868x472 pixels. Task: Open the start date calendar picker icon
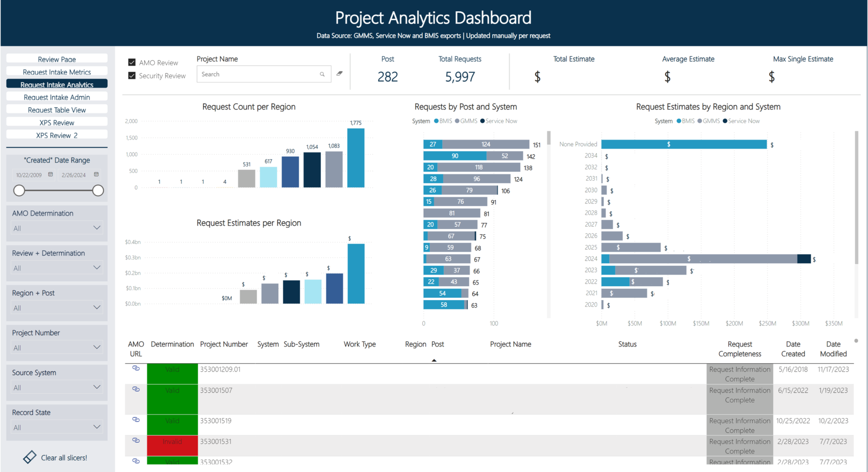coord(50,175)
